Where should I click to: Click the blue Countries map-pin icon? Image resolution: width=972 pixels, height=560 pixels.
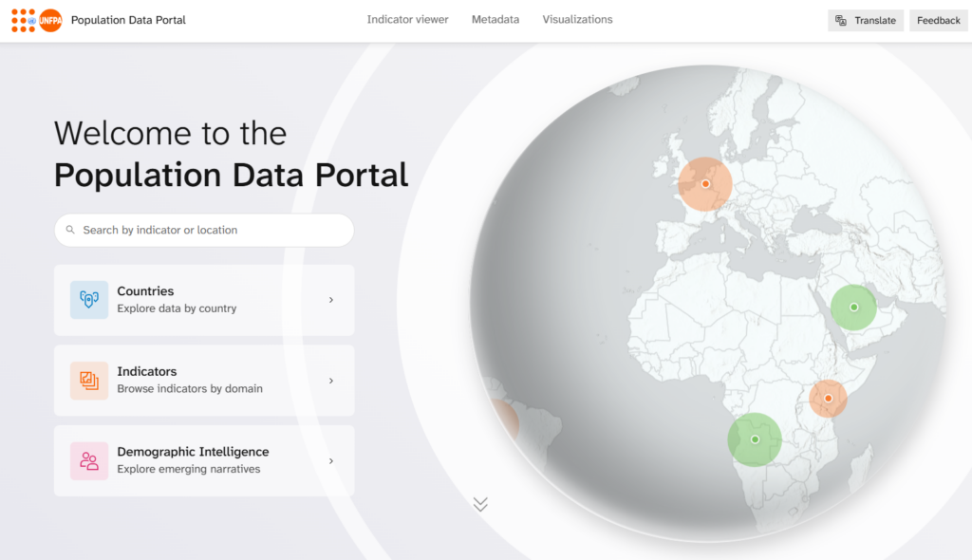point(88,300)
